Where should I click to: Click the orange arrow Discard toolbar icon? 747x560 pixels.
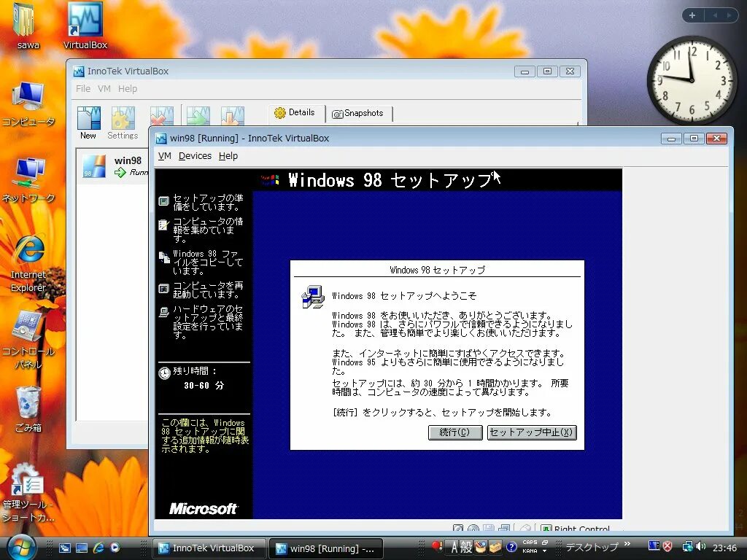pyautogui.click(x=233, y=117)
